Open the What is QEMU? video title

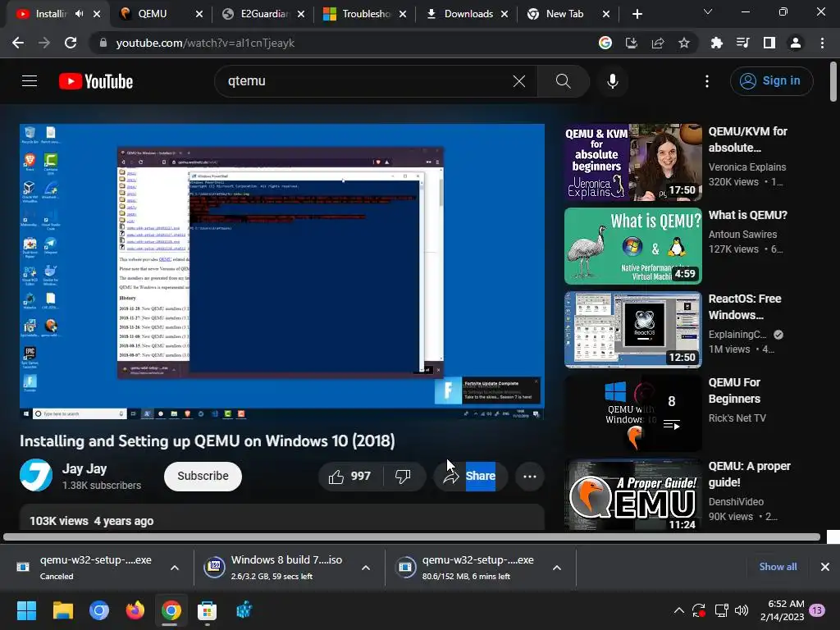point(748,215)
